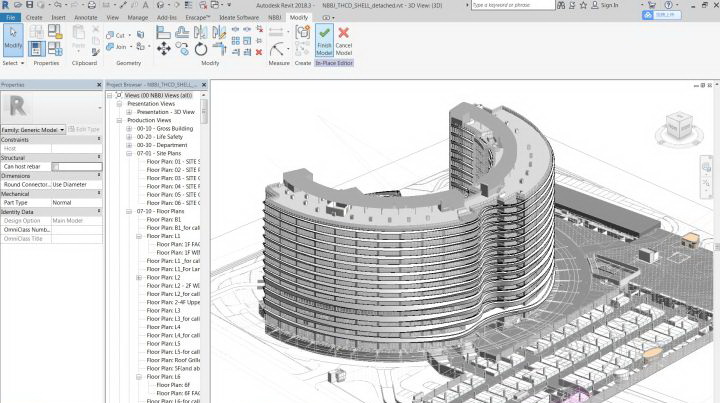
Task: Expand the 00-10 - Gross Building node
Action: [129, 128]
